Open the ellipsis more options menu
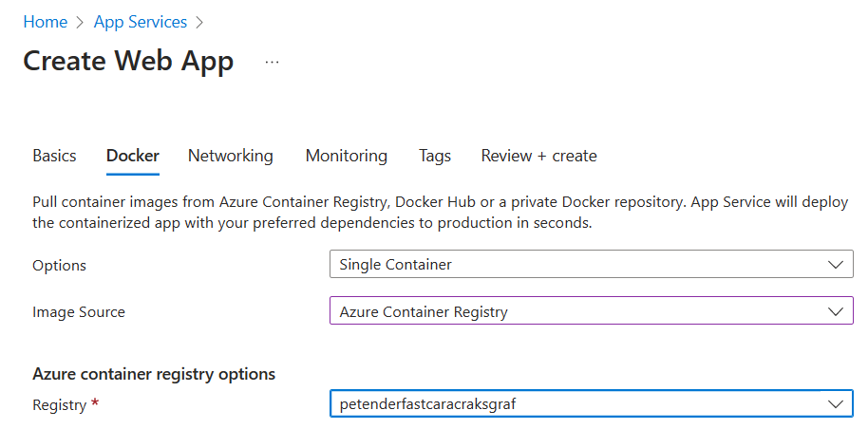The width and height of the screenshot is (868, 429). point(273,62)
